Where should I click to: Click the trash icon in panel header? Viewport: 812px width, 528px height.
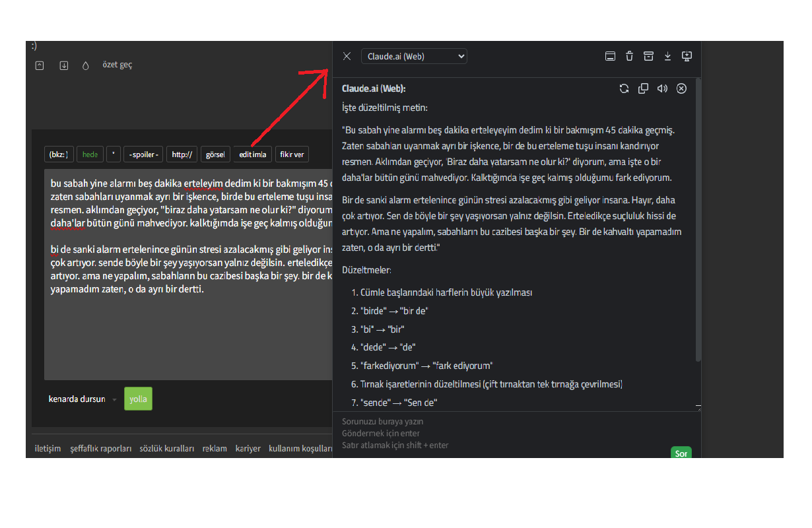[629, 56]
